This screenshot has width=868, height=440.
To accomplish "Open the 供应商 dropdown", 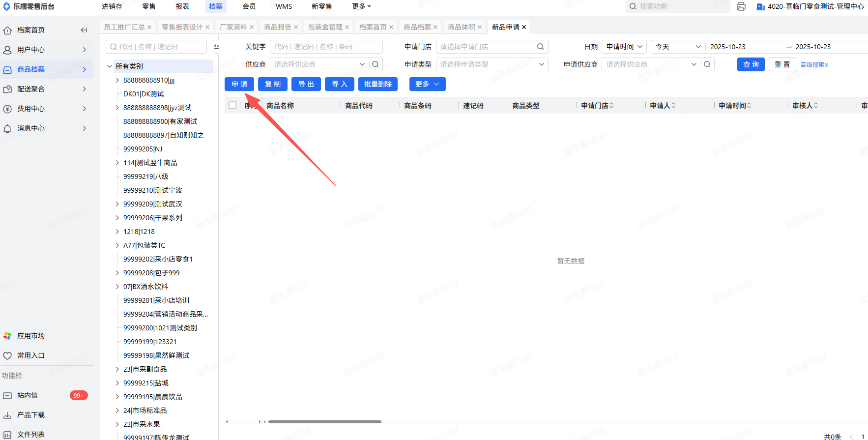I will pyautogui.click(x=319, y=64).
